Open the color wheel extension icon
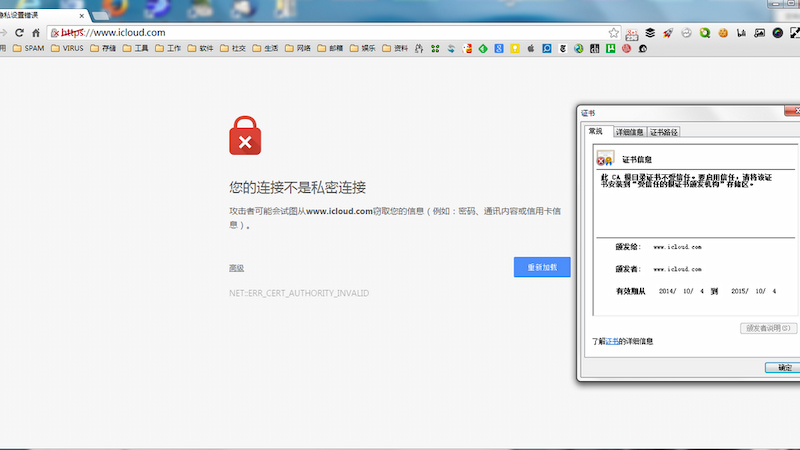The width and height of the screenshot is (800, 450). point(778,33)
